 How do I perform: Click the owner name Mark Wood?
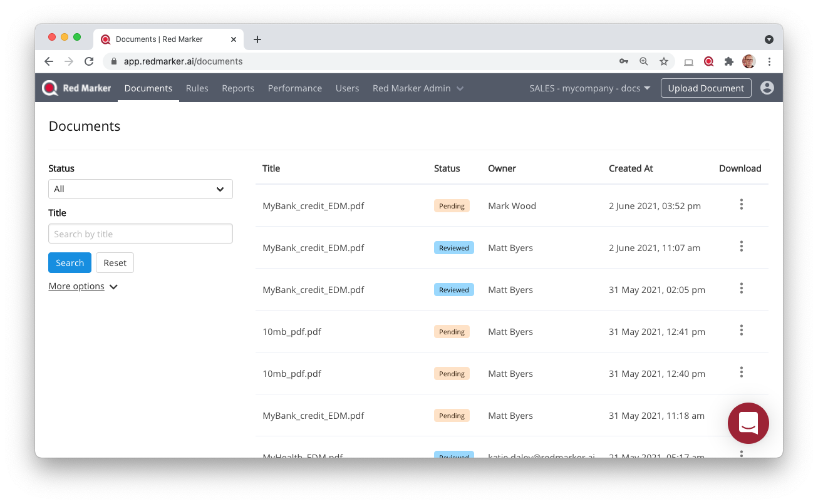pos(512,206)
